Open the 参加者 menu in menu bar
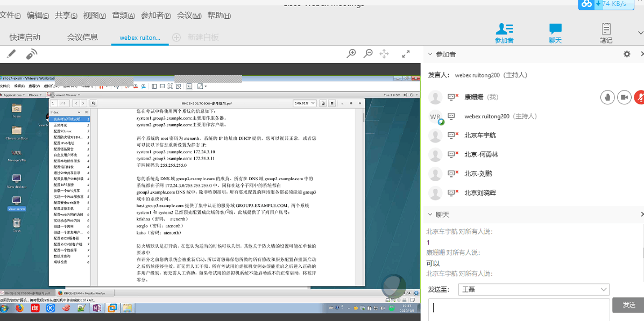The image size is (644, 321). tap(155, 16)
